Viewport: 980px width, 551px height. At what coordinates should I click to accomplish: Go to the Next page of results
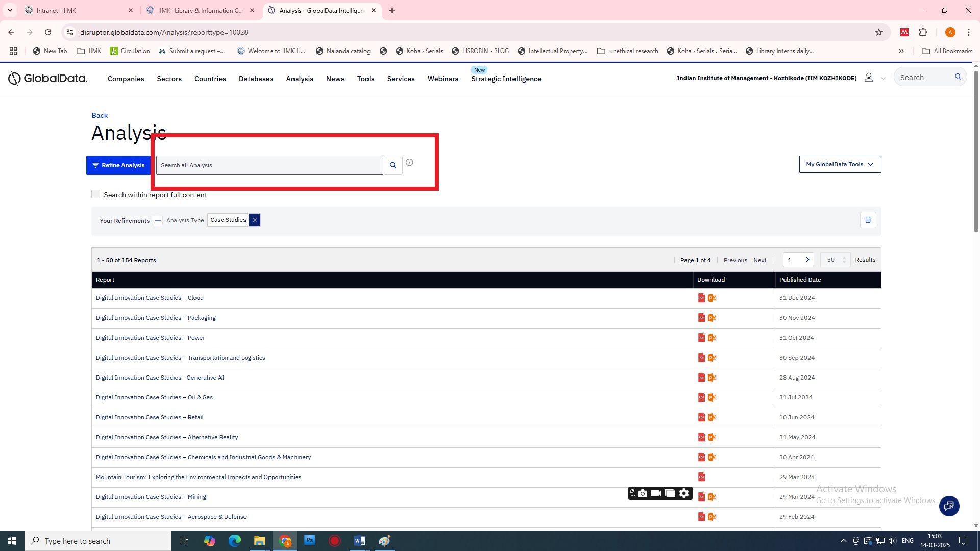759,260
